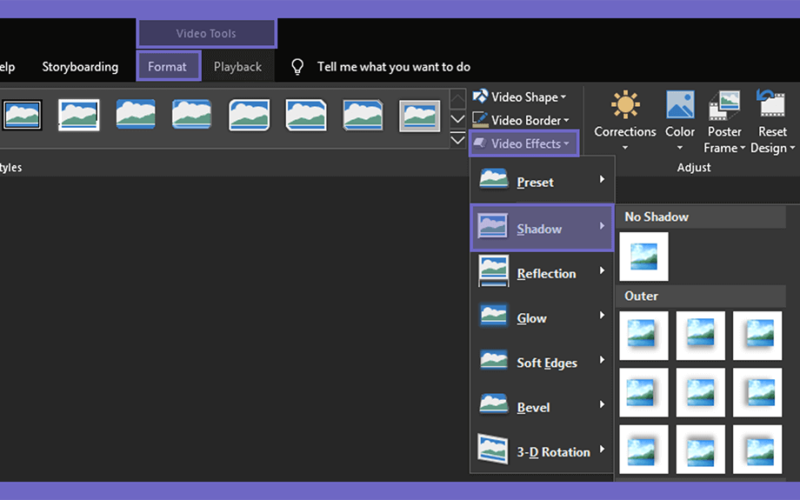
Task: Open the Format tab under Video Tools
Action: click(x=168, y=66)
